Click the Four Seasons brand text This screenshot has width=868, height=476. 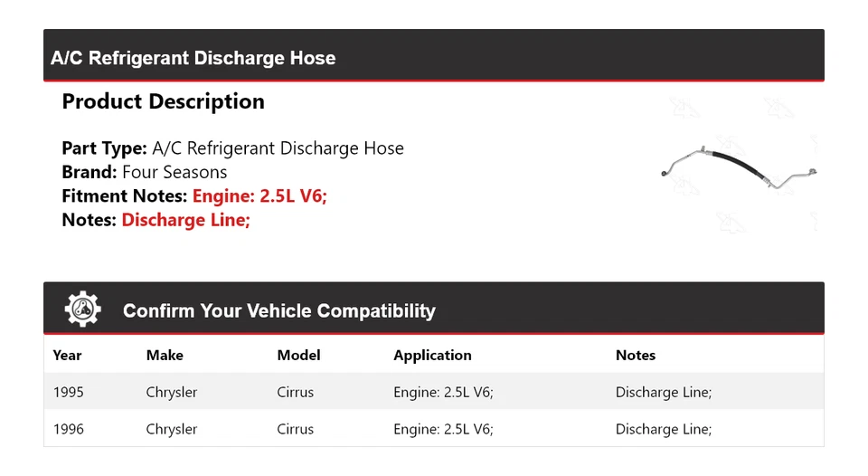(x=175, y=172)
